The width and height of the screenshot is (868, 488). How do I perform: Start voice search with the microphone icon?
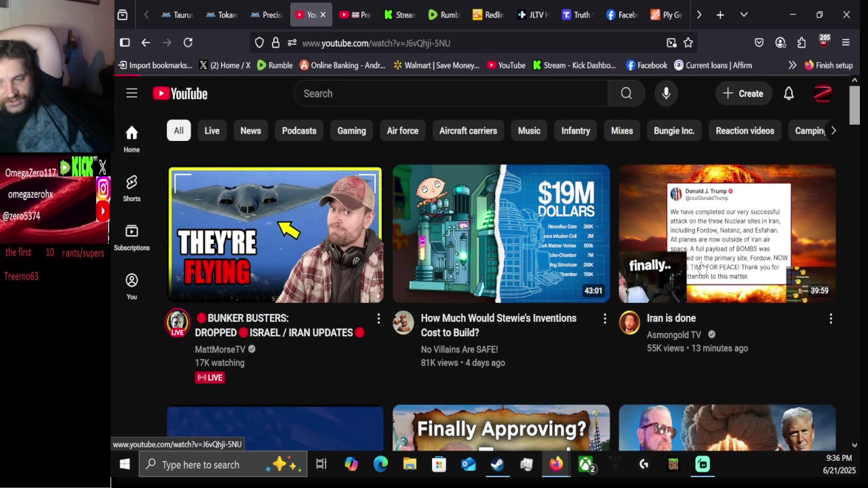click(666, 94)
